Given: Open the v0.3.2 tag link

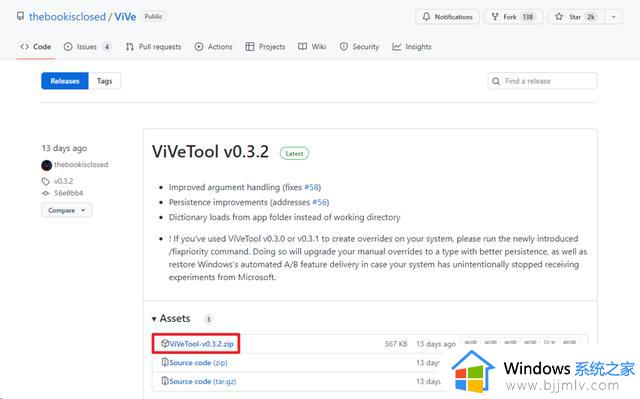Looking at the screenshot, I should click(x=63, y=181).
